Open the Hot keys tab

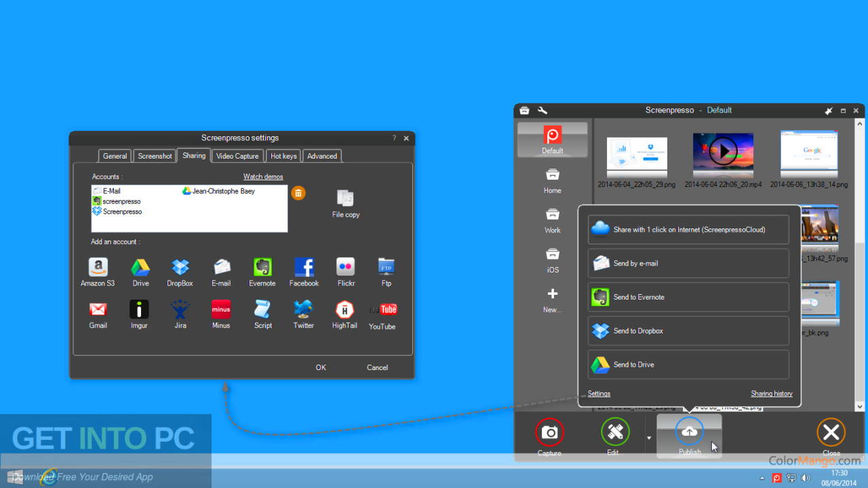[283, 156]
